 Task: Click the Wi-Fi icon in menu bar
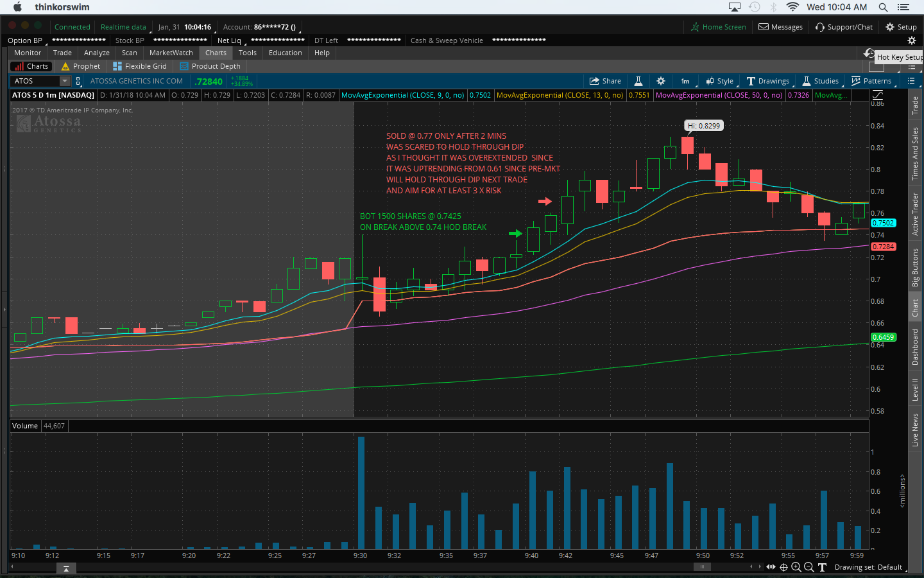[x=792, y=7]
